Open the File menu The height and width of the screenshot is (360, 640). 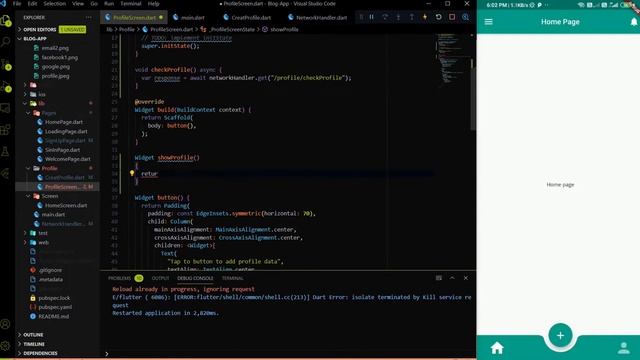[x=17, y=4]
